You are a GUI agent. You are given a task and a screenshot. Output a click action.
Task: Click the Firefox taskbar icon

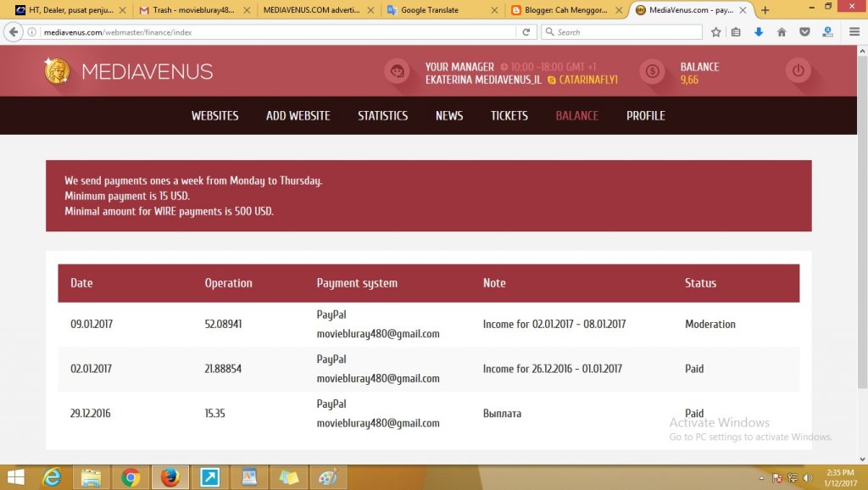tap(170, 477)
